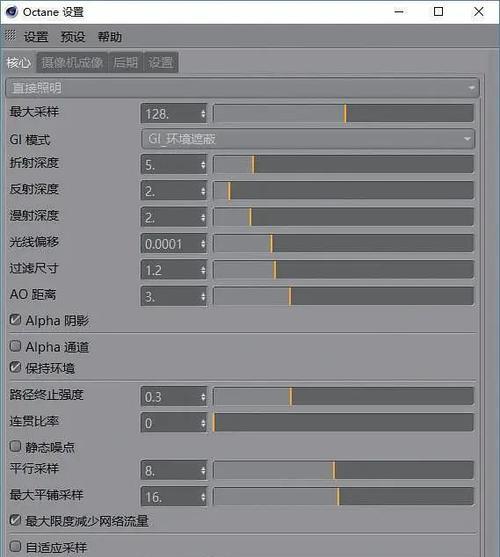The image size is (500, 557).
Task: Open the 设置 menu
Action: [36, 37]
